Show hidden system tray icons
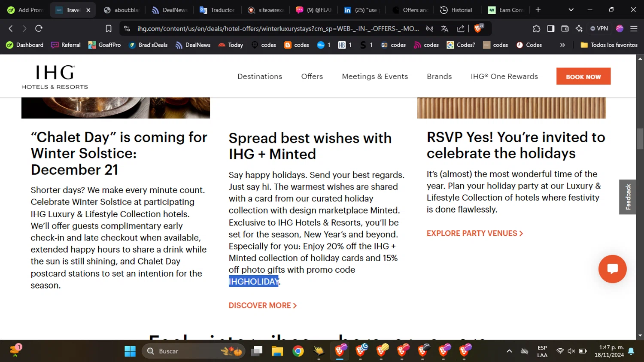This screenshot has height=362, width=644. pyautogui.click(x=509, y=351)
